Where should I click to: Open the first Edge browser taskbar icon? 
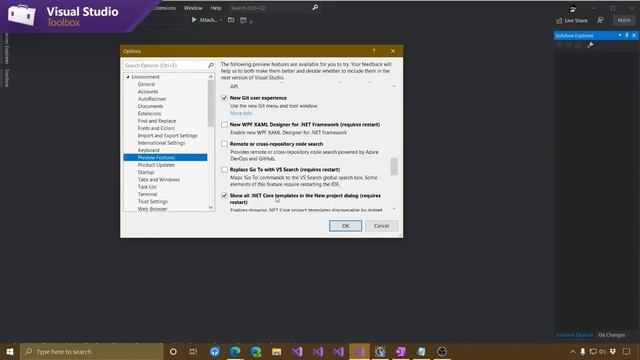(235, 351)
